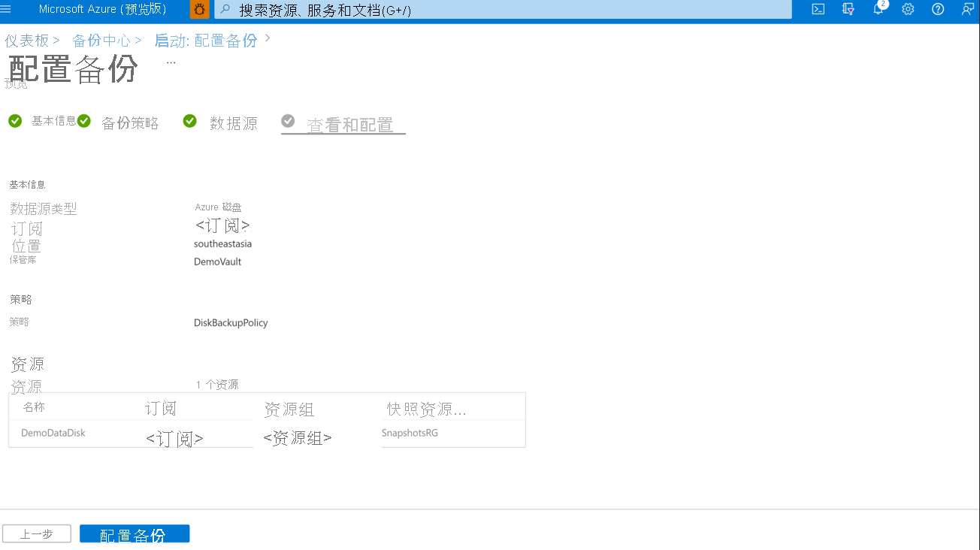The height and width of the screenshot is (550, 980).
Task: Open the help question mark
Action: (x=938, y=10)
